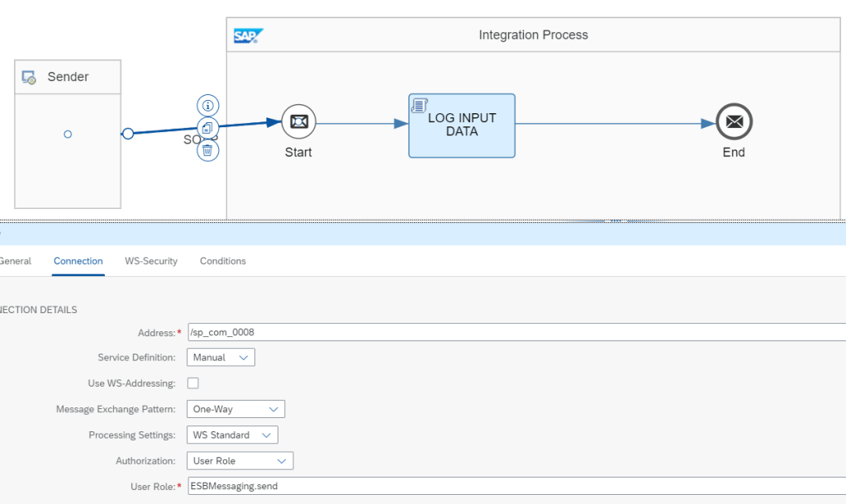Click the copy icon on SOAP connector
Viewport: 846px width, 504px height.
pos(208,128)
